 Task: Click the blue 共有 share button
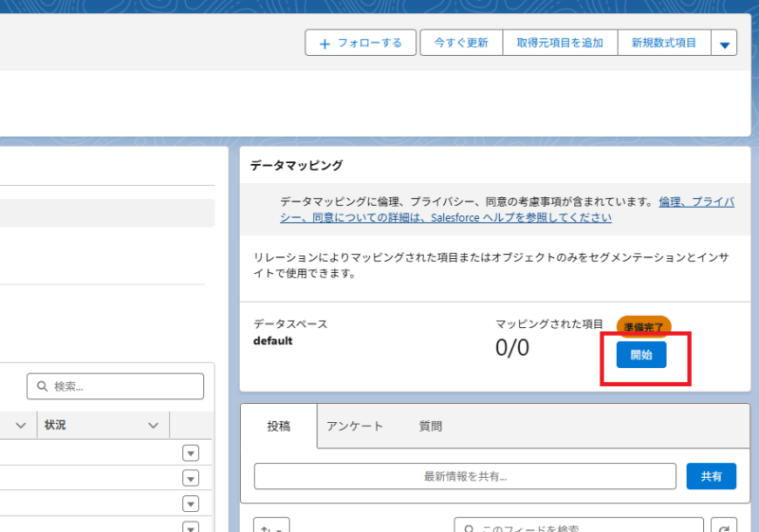(x=711, y=476)
